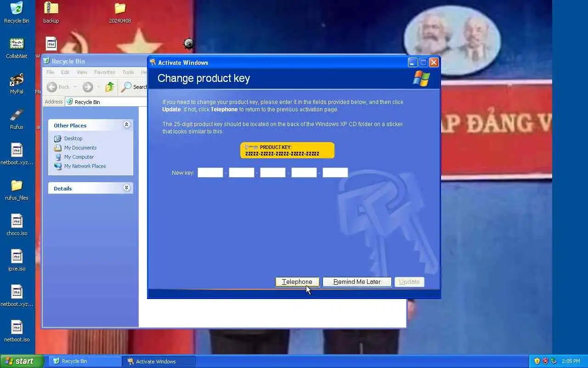588x368 pixels.
Task: Click the Remind Me Later button
Action: pos(357,282)
